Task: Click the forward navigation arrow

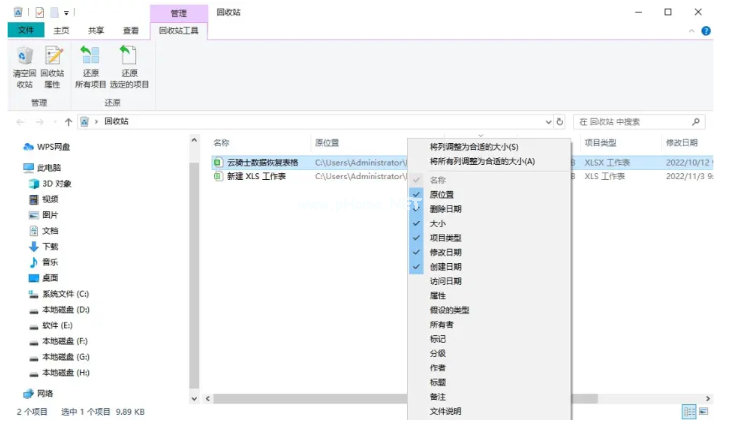Action: (x=40, y=122)
